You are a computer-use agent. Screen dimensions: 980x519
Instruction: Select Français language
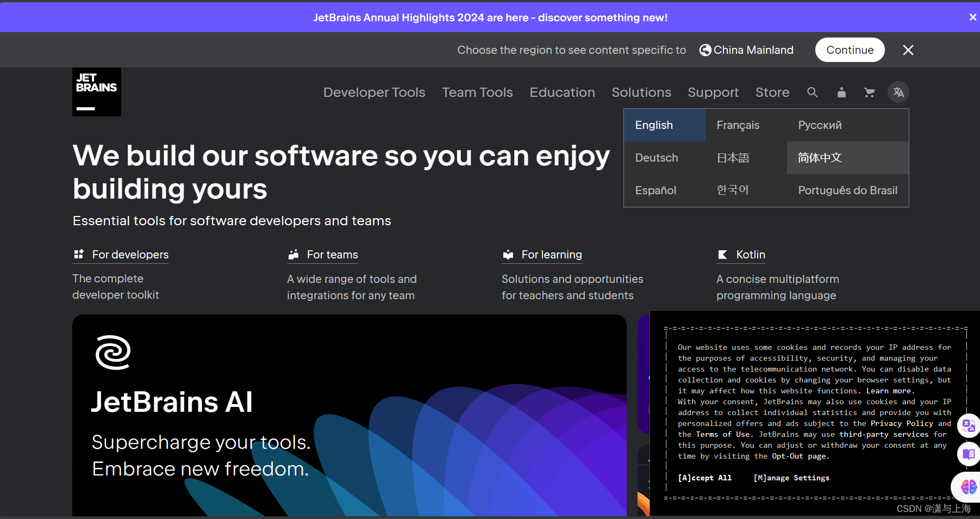coord(746,125)
